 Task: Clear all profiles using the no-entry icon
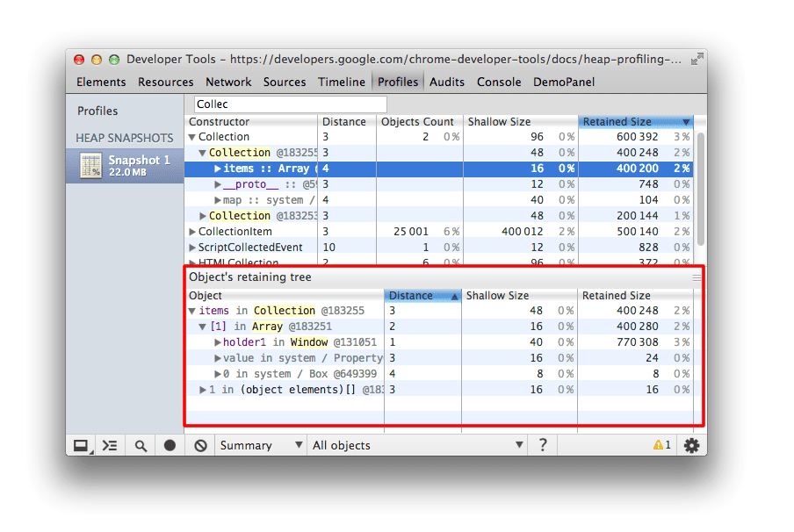tap(199, 445)
